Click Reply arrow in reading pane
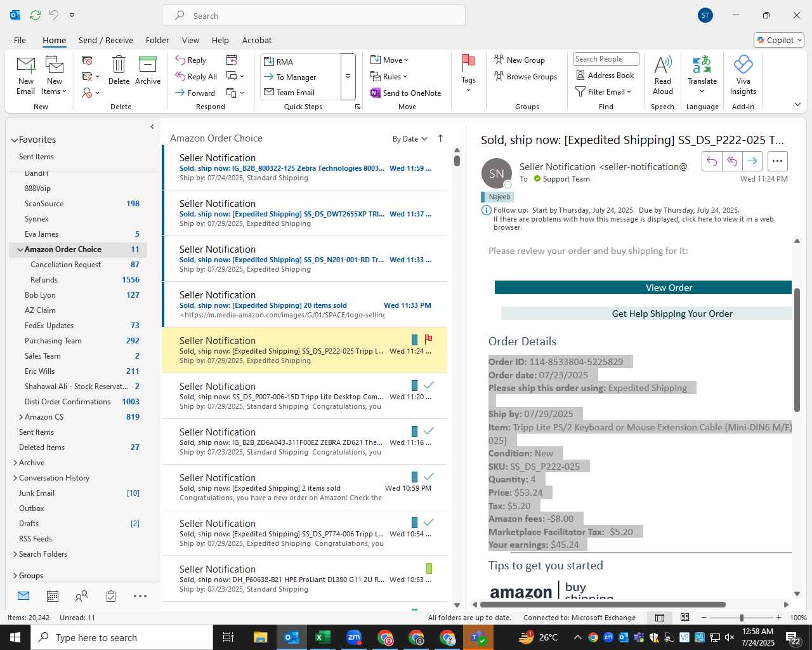 [712, 161]
